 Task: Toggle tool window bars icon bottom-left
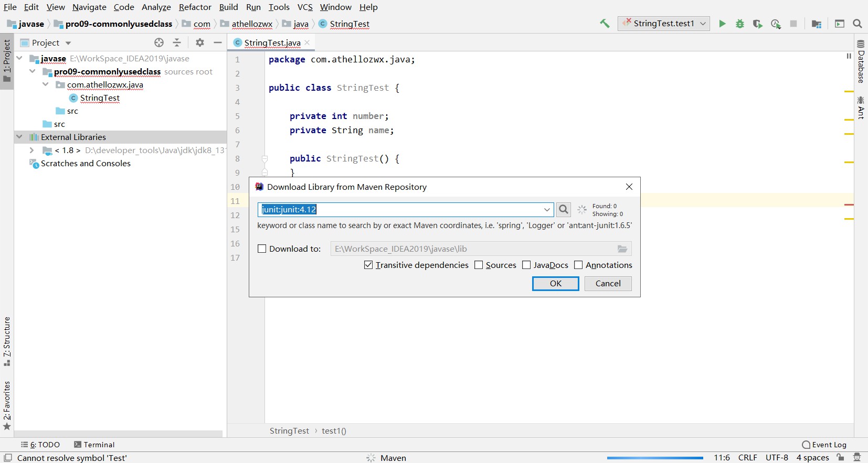pos(8,458)
